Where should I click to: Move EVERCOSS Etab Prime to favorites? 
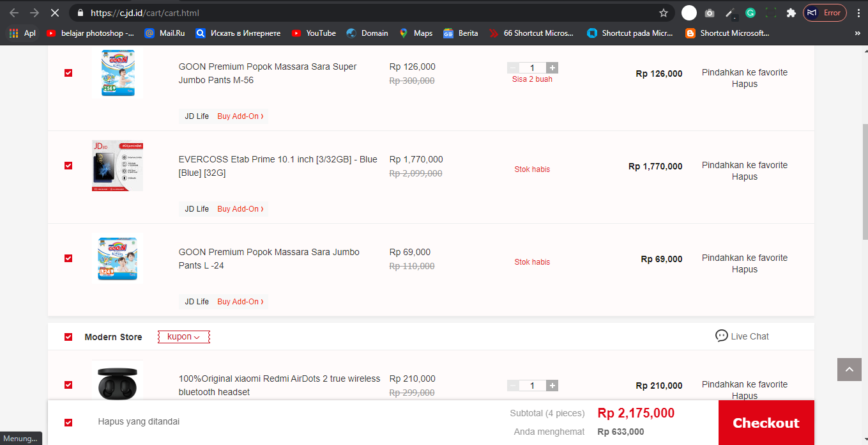(745, 165)
